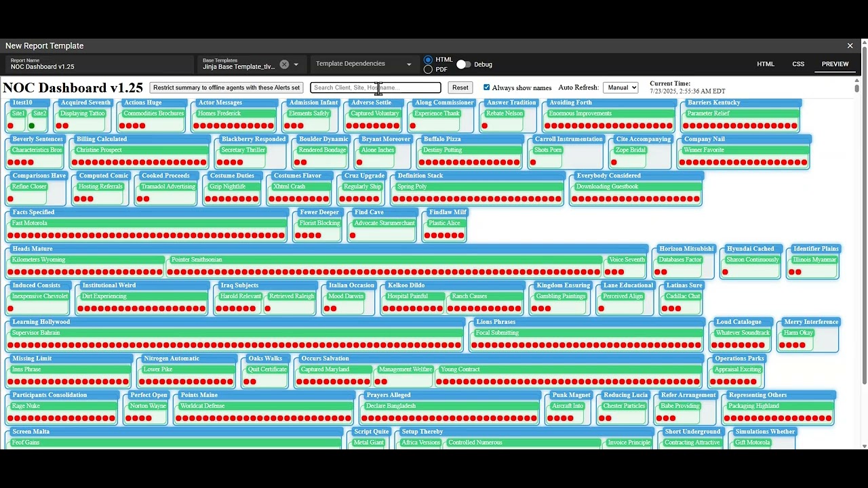Click the red dot under Alone Inches
The height and width of the screenshot is (488, 868).
tap(359, 162)
